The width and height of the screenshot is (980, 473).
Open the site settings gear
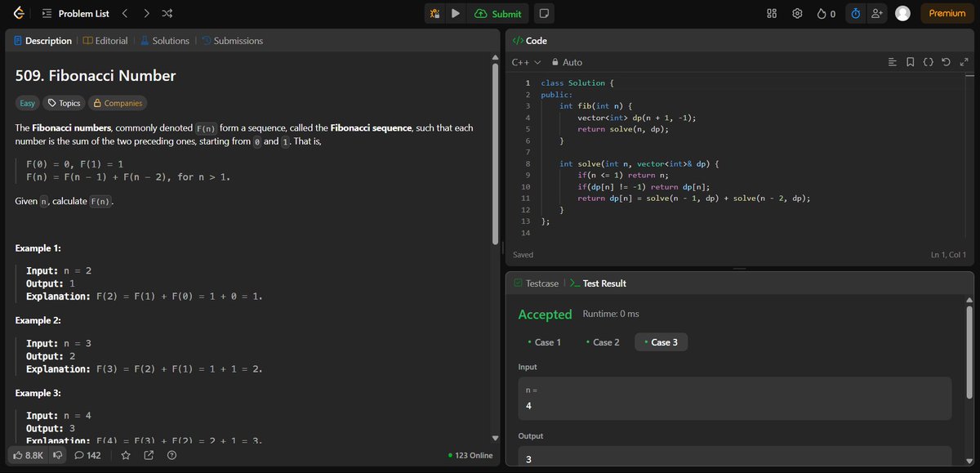(x=797, y=13)
